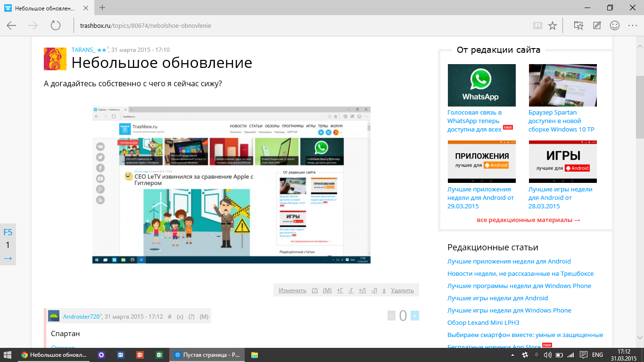Open Лучшие приложения недели от 29.03.2015 link
This screenshot has height=362, width=644.
point(480,197)
